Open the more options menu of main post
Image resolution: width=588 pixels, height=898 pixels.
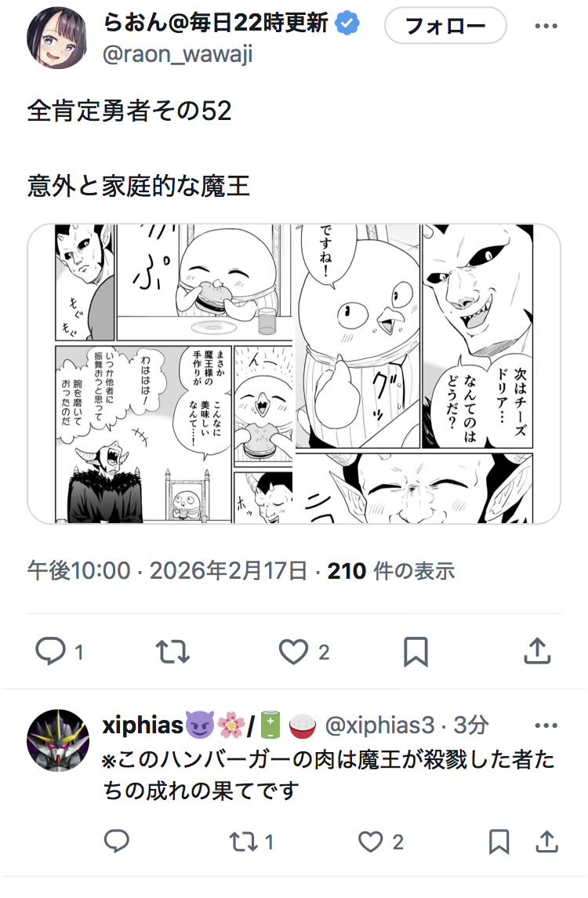546,25
